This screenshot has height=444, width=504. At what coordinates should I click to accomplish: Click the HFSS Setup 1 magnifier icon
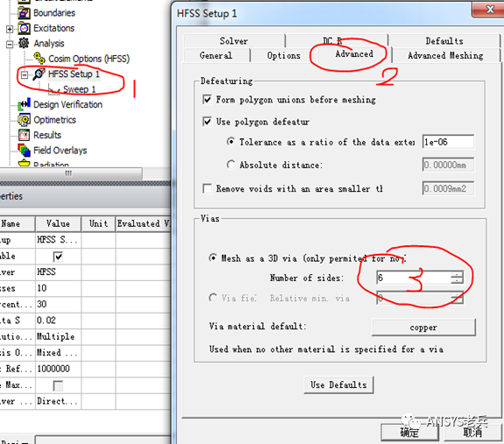[39, 74]
